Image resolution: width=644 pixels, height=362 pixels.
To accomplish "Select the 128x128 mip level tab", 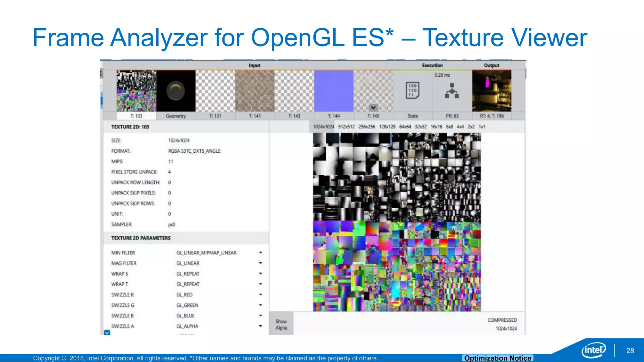I will click(x=387, y=127).
